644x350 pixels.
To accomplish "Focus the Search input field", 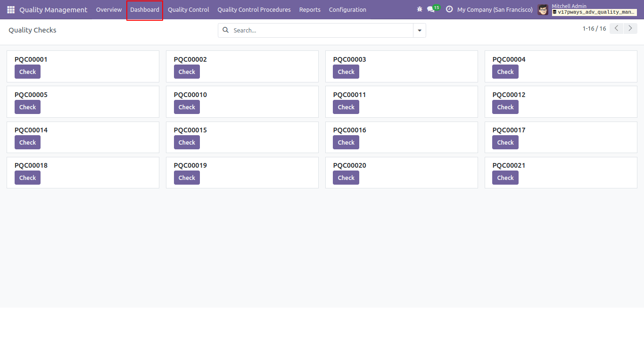I will coord(322,30).
